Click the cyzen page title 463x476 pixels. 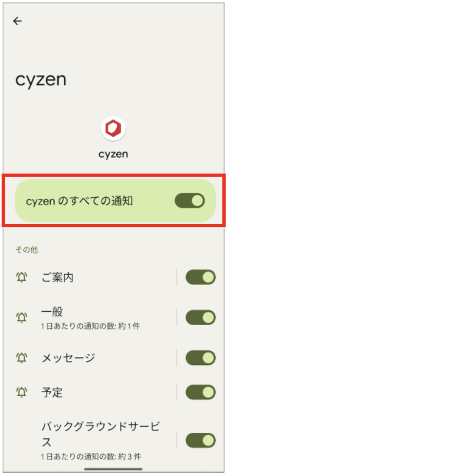41,80
